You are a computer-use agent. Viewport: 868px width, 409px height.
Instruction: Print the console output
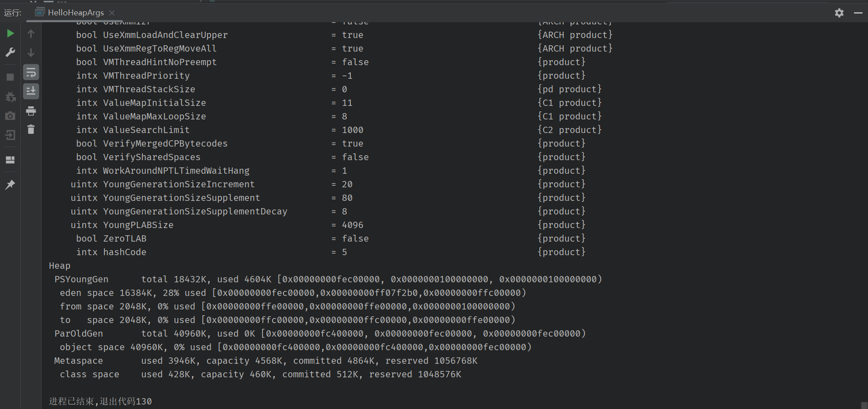coord(31,111)
